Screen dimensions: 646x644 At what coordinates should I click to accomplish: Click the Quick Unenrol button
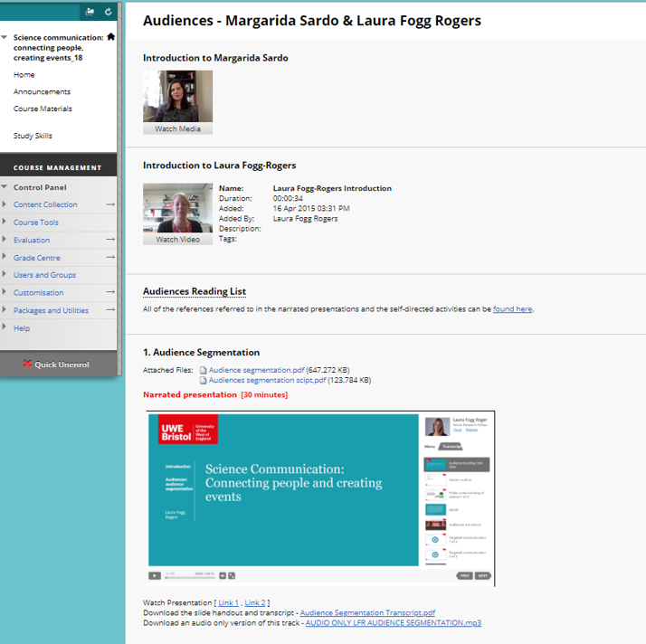click(x=58, y=365)
